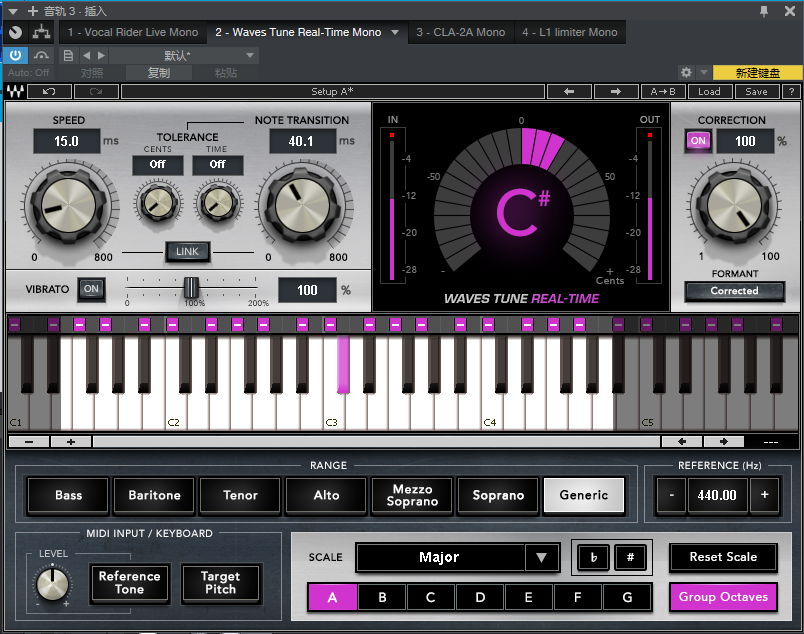Load the next preset arrow

pyautogui.click(x=102, y=55)
